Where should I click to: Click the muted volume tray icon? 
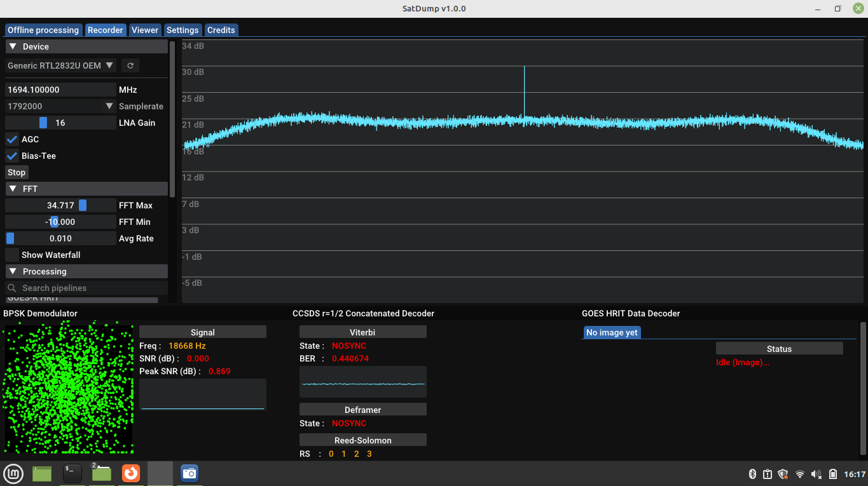[816, 473]
